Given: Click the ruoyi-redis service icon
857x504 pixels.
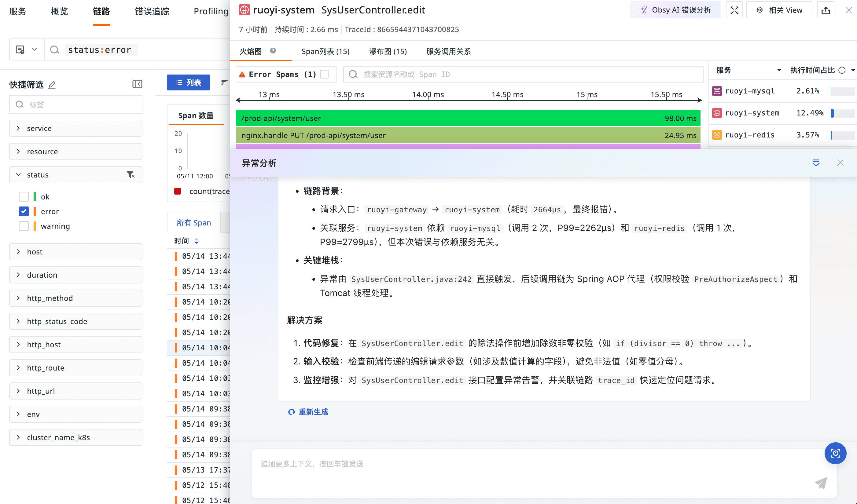Looking at the screenshot, I should (x=717, y=135).
